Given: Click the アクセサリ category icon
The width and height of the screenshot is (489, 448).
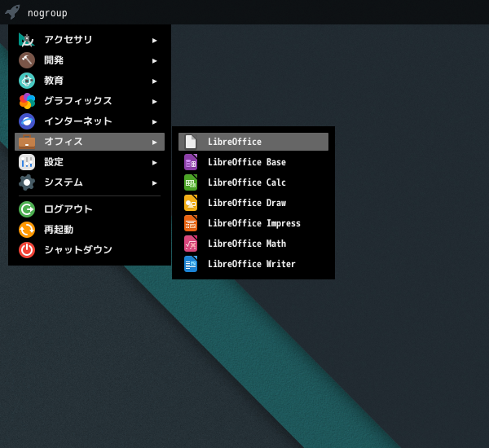Looking at the screenshot, I should [27, 40].
